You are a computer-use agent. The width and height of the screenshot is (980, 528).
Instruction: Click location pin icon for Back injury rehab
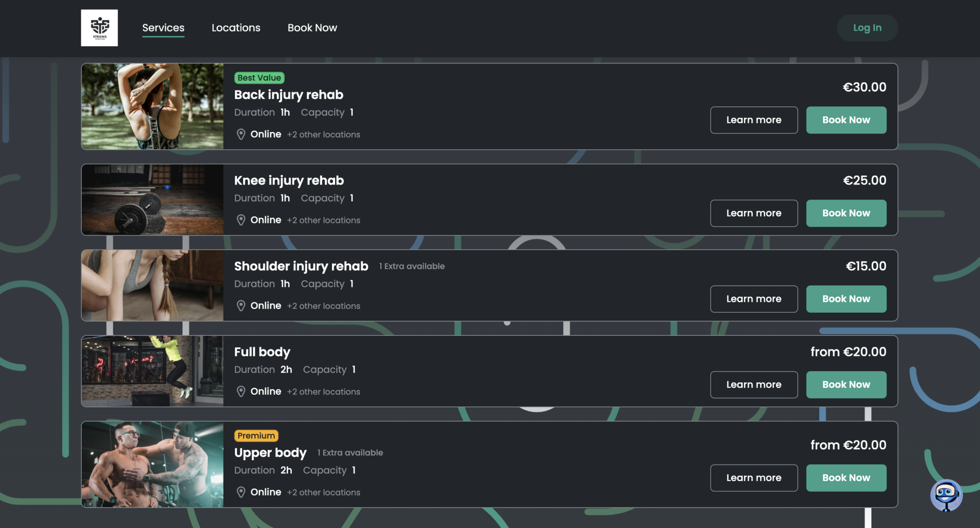241,134
